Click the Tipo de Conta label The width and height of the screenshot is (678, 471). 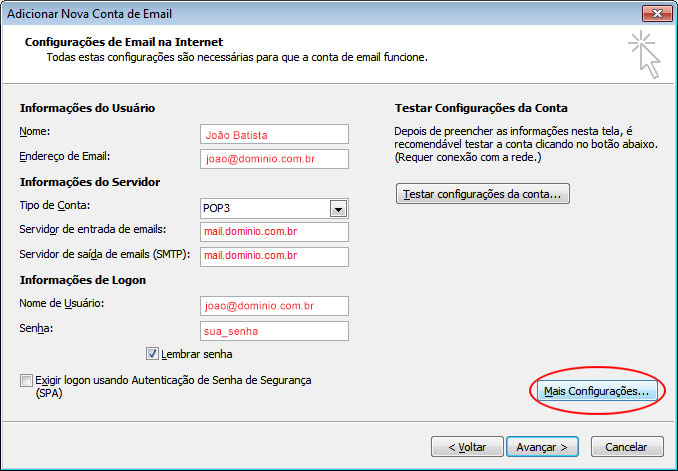pos(55,205)
